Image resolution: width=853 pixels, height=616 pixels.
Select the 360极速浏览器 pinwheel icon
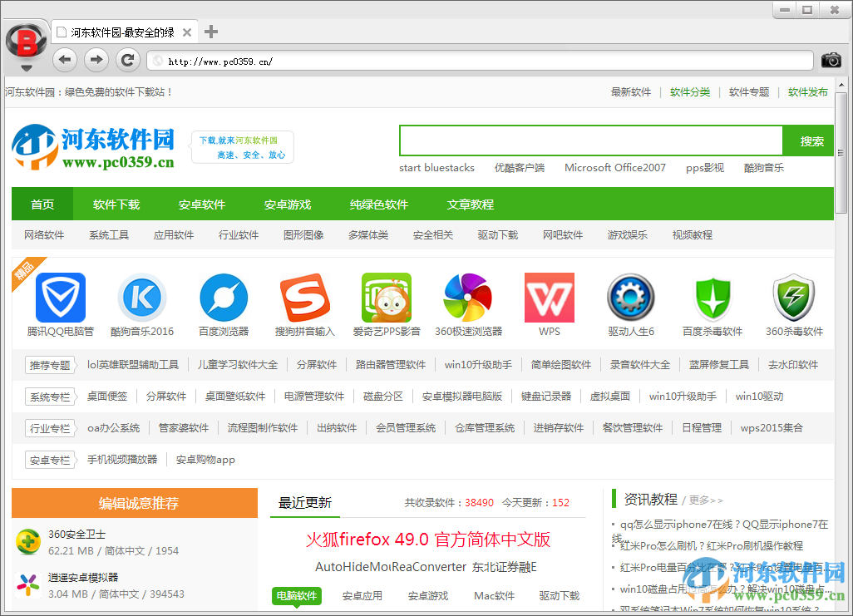pyautogui.click(x=467, y=298)
